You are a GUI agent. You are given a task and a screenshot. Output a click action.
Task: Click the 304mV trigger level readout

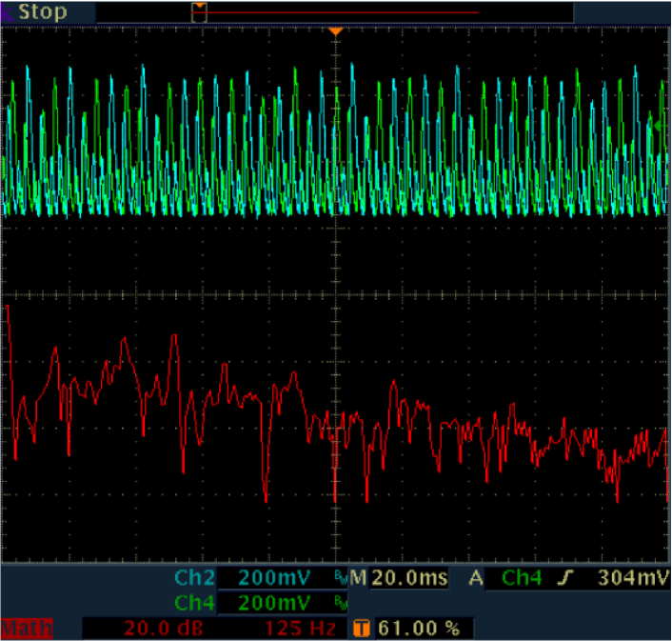pos(632,578)
